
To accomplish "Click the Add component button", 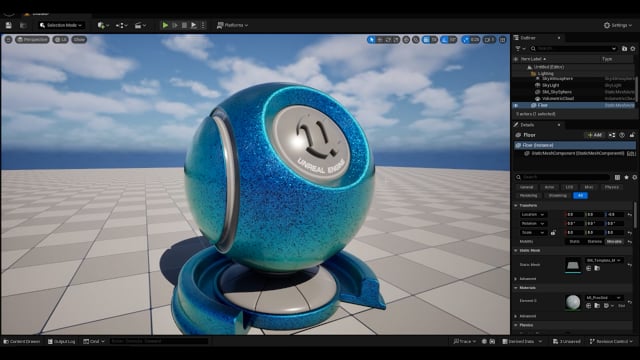I will [x=594, y=135].
